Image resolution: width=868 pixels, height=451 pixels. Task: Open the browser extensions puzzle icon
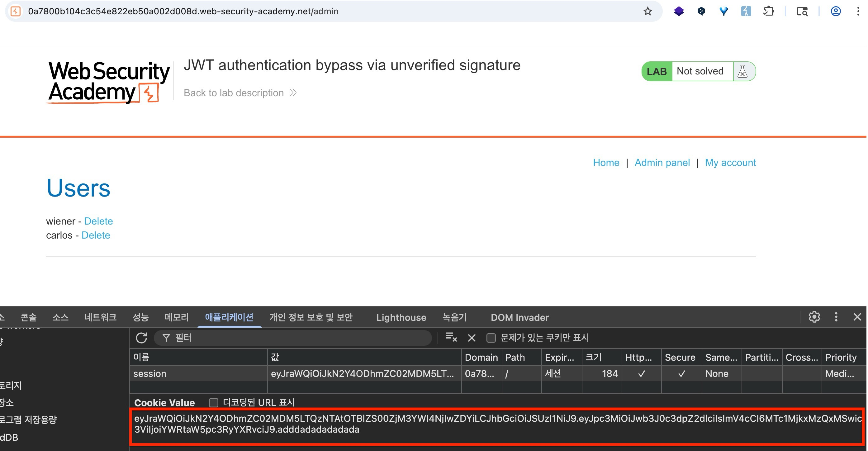768,12
